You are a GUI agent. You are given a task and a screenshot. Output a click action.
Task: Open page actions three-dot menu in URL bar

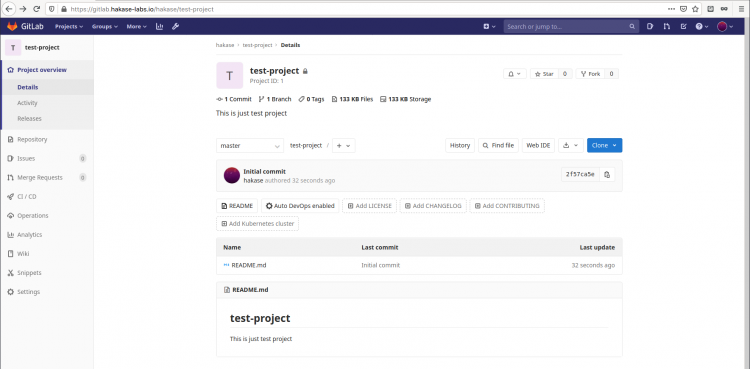click(x=672, y=9)
